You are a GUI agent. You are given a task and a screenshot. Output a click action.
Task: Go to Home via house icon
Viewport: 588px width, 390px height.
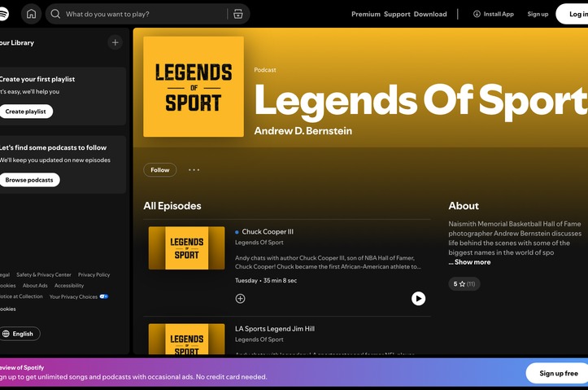(x=31, y=14)
